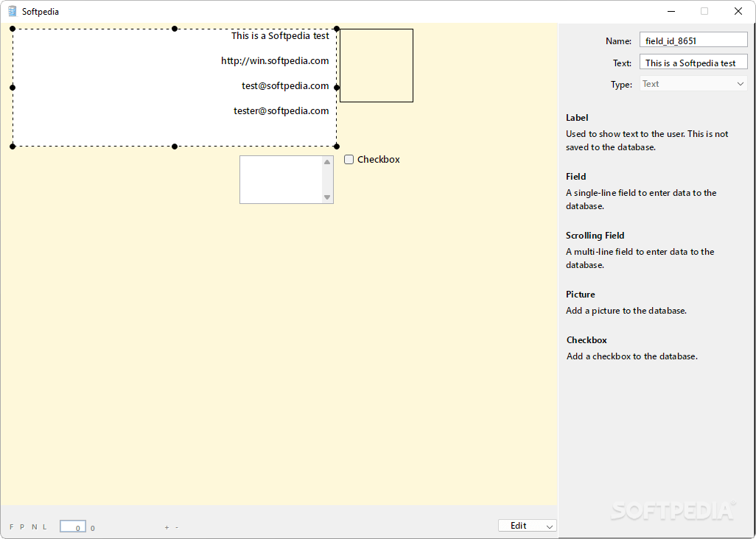Minimize the Softpedia window
This screenshot has height=539, width=756.
(671, 11)
